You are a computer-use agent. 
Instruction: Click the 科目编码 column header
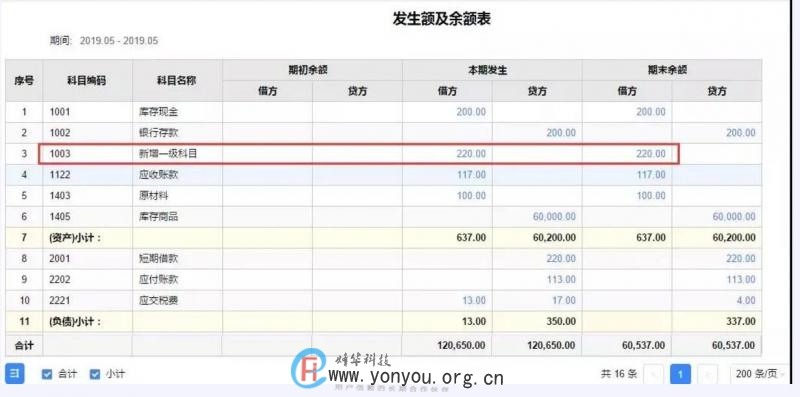[87, 81]
